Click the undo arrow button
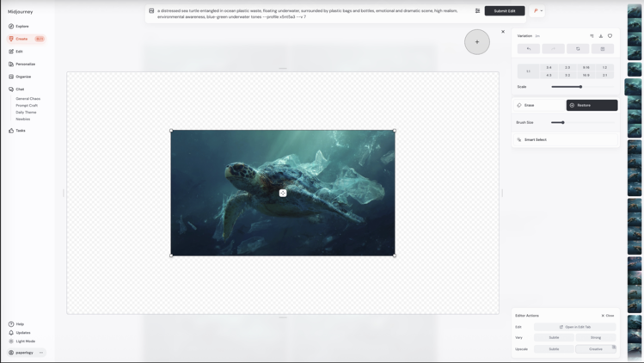This screenshot has height=363, width=644. [529, 49]
